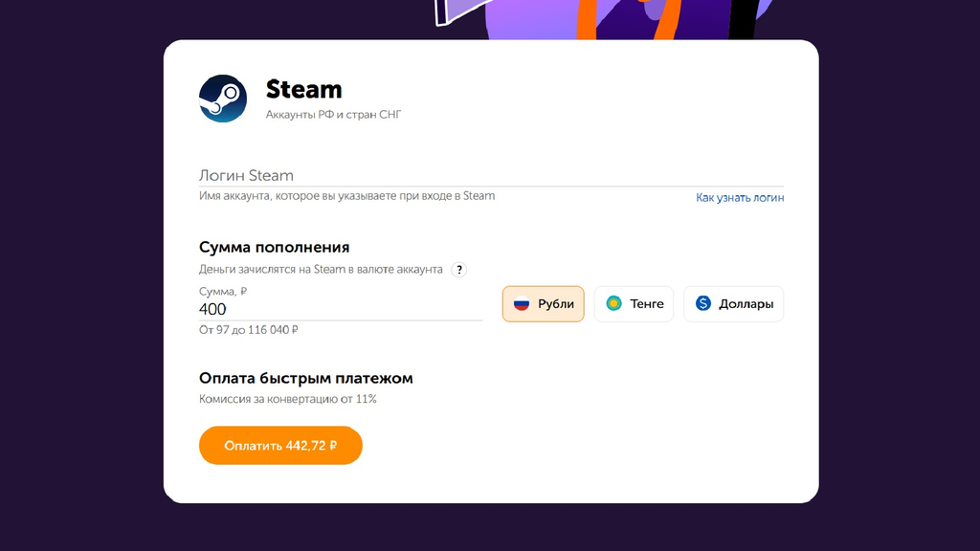Open the Как узнать логин link
Image resolution: width=980 pixels, height=551 pixels.
[740, 198]
